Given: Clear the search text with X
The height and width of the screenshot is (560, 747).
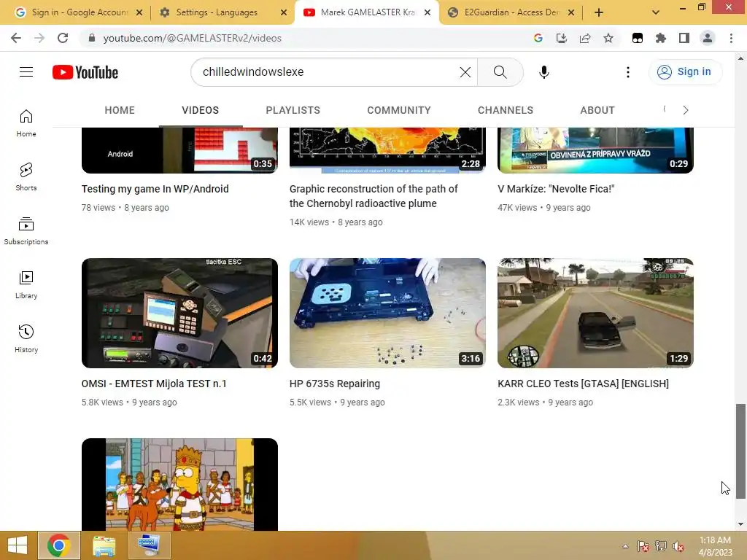Looking at the screenshot, I should pos(465,72).
